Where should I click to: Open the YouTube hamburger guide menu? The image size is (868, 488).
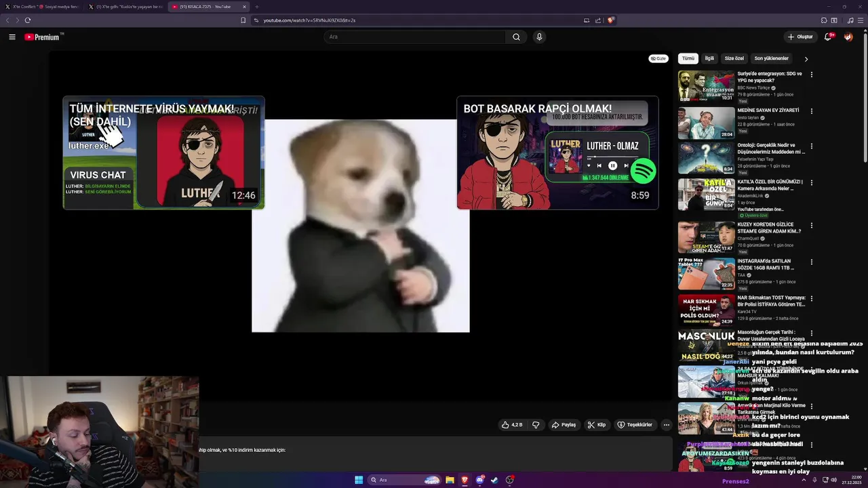coord(12,37)
